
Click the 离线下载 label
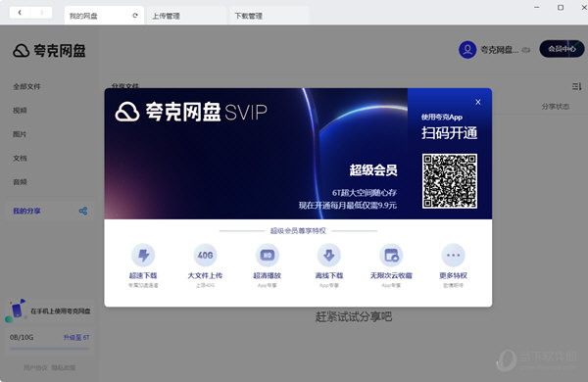tap(329, 275)
